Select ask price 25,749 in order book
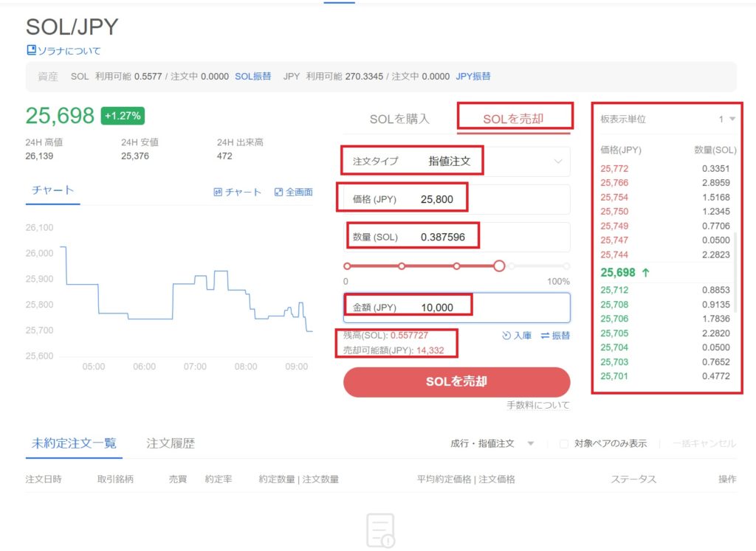Image resolution: width=756 pixels, height=551 pixels. coord(614,226)
